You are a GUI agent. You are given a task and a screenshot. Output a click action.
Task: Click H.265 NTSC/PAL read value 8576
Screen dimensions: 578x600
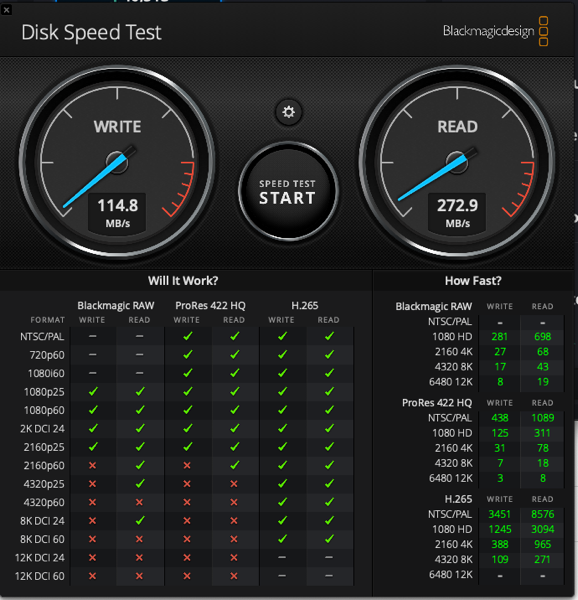(542, 514)
